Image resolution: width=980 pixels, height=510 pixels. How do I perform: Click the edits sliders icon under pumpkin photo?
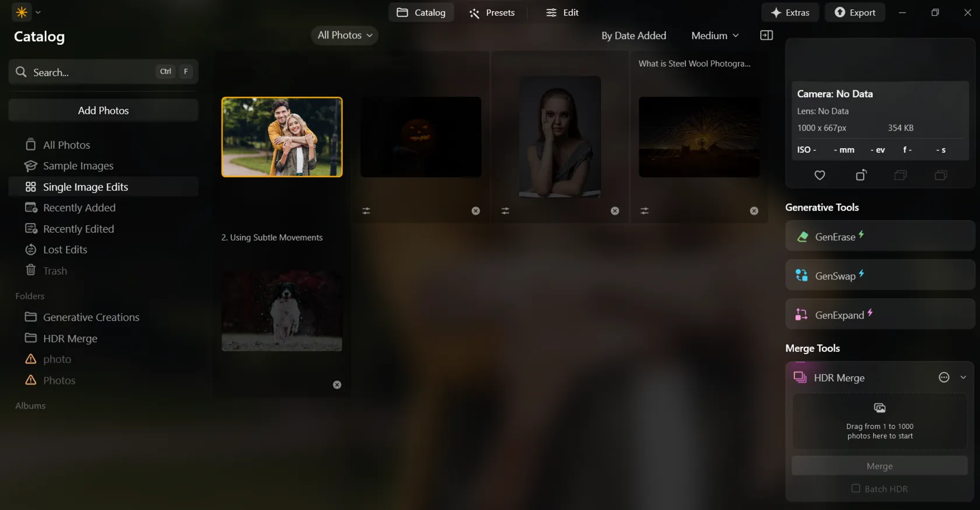(x=366, y=211)
